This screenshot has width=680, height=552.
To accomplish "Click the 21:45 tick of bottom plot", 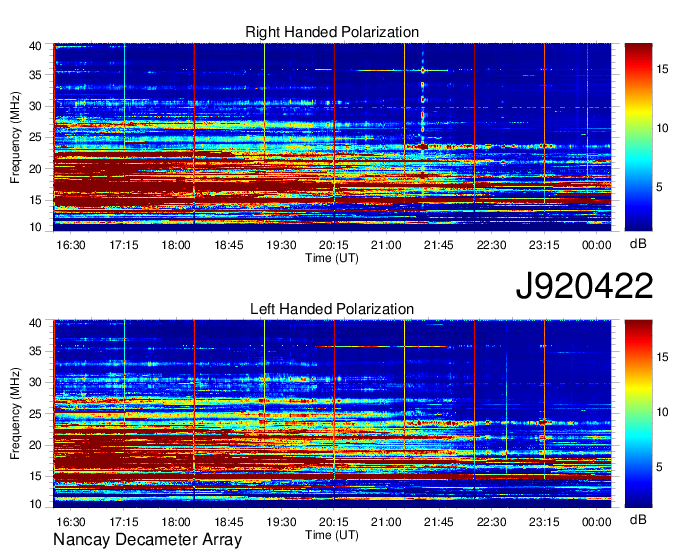I will [x=439, y=522].
